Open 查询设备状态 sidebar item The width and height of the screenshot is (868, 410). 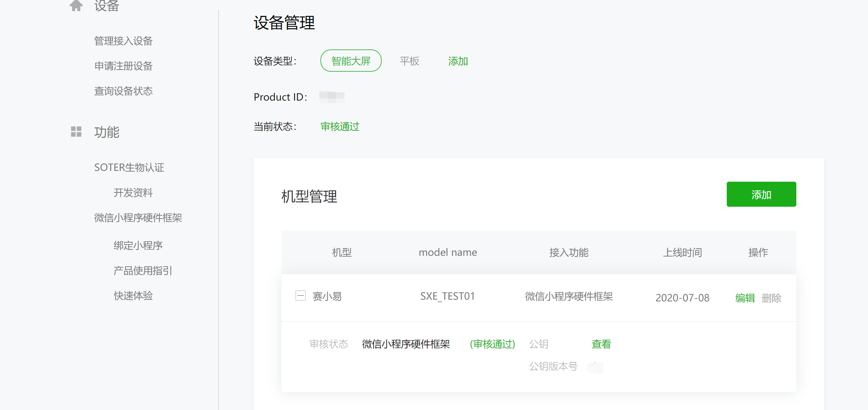[x=123, y=91]
